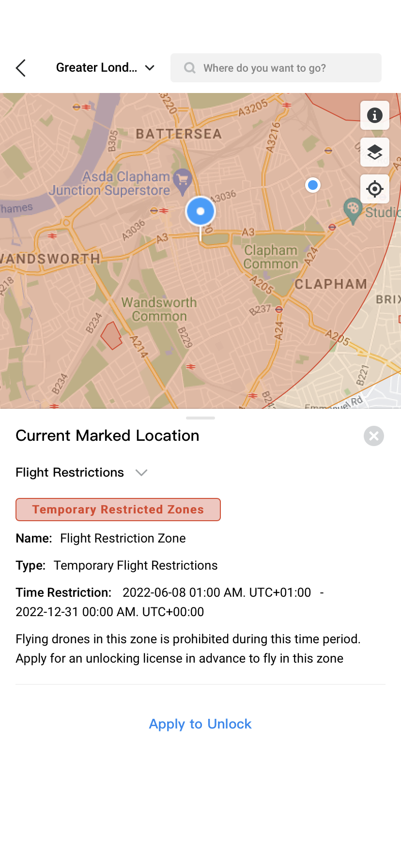Viewport: 401px width, 868px height.
Task: Tap the small blue current-position dot
Action: point(313,185)
